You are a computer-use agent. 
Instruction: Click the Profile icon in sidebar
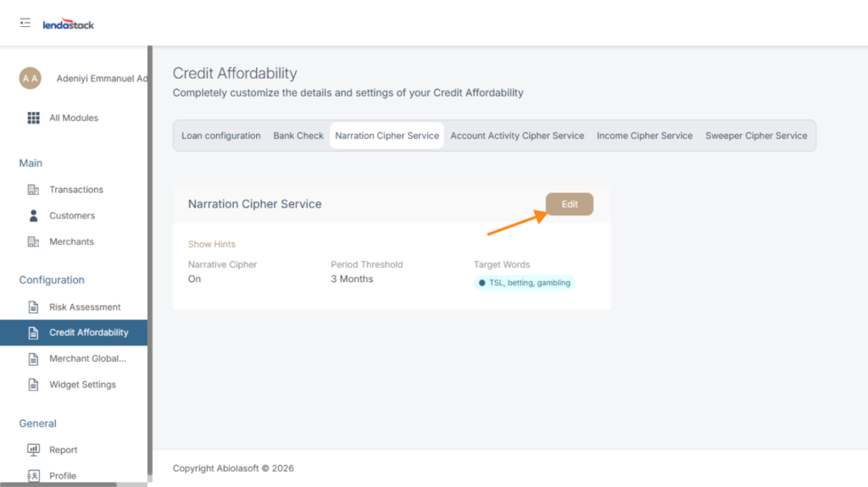[x=34, y=475]
